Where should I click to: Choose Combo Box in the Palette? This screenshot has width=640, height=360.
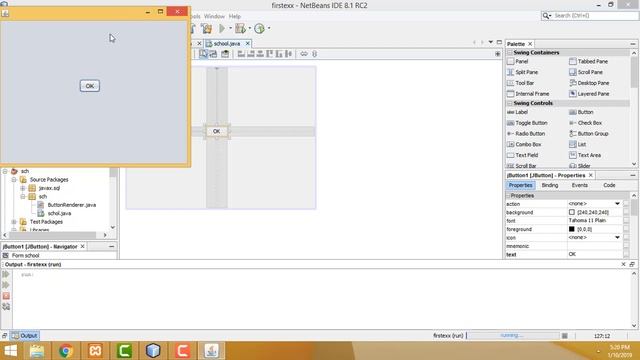pos(524,144)
